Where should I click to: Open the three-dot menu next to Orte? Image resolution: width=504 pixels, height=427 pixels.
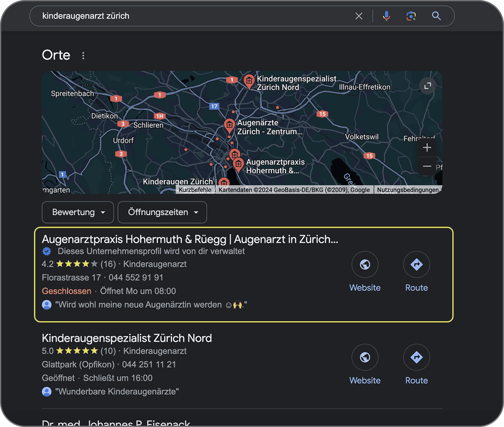click(83, 55)
